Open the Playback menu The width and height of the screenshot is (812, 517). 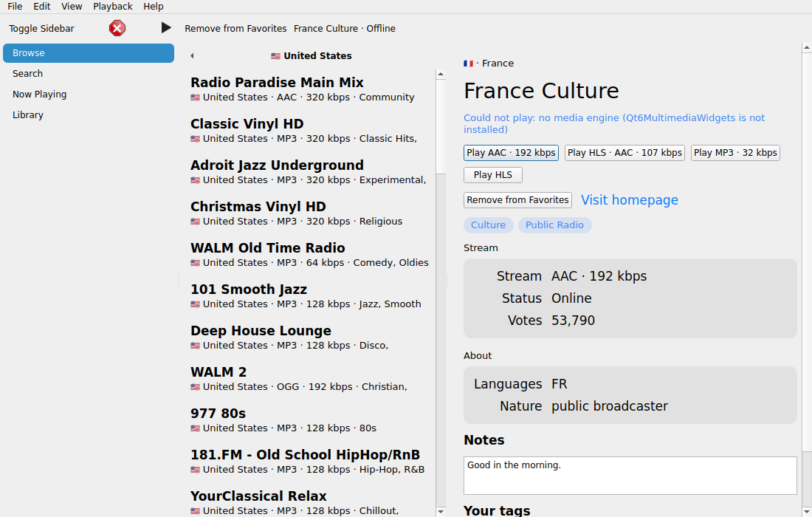[x=113, y=6]
